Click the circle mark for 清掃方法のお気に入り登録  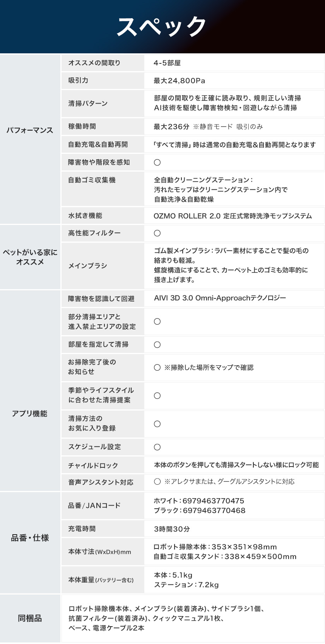coord(157,424)
